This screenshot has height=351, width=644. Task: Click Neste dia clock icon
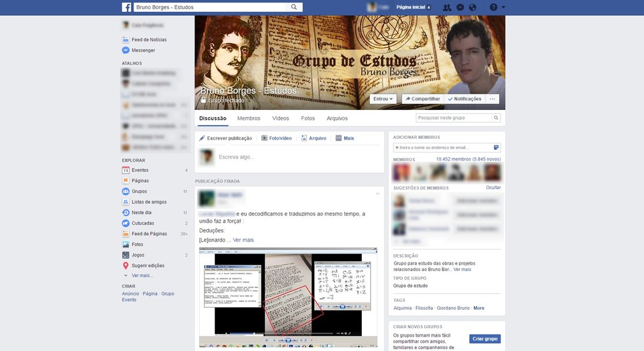[x=126, y=212]
